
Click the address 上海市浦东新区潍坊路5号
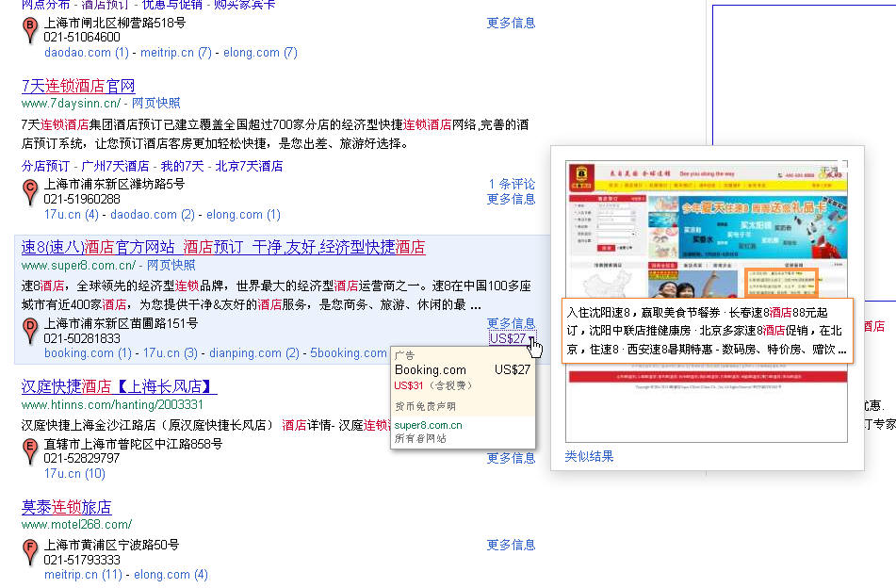pos(114,184)
